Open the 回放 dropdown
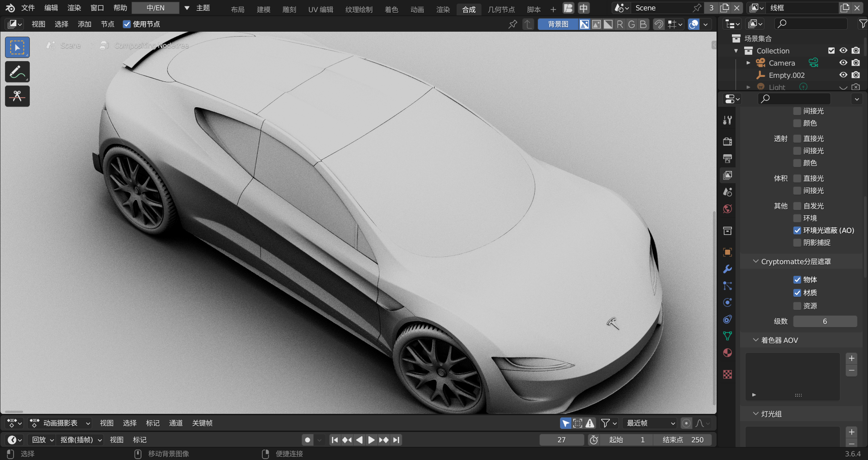868x460 pixels. point(42,440)
